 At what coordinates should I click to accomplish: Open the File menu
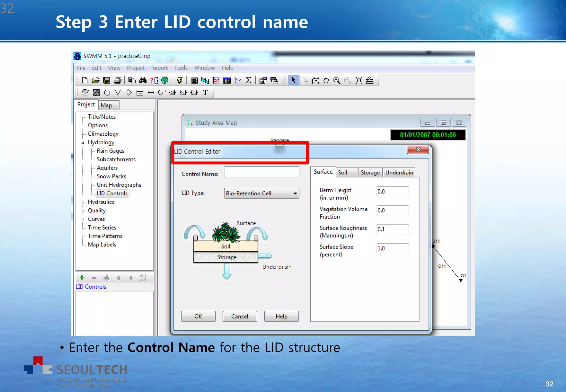(81, 68)
